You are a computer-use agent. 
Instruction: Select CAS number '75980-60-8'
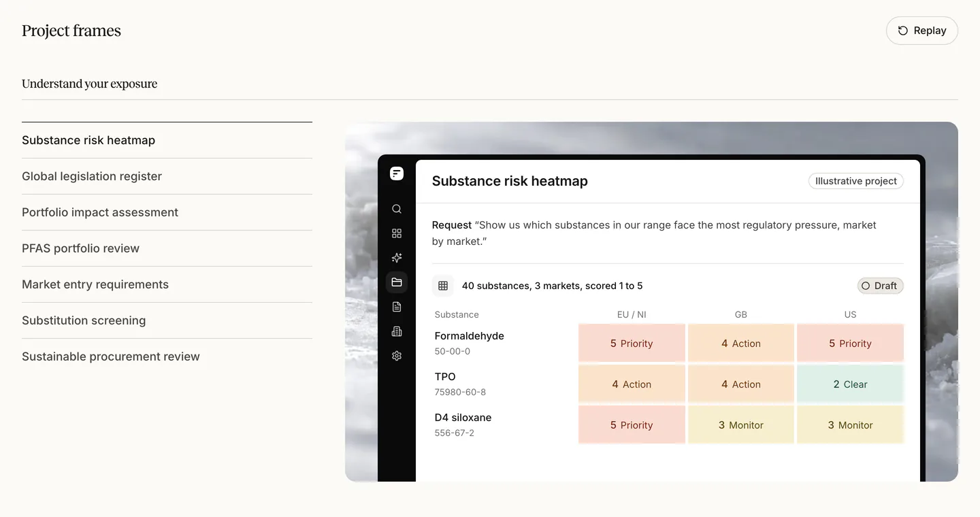click(x=460, y=392)
